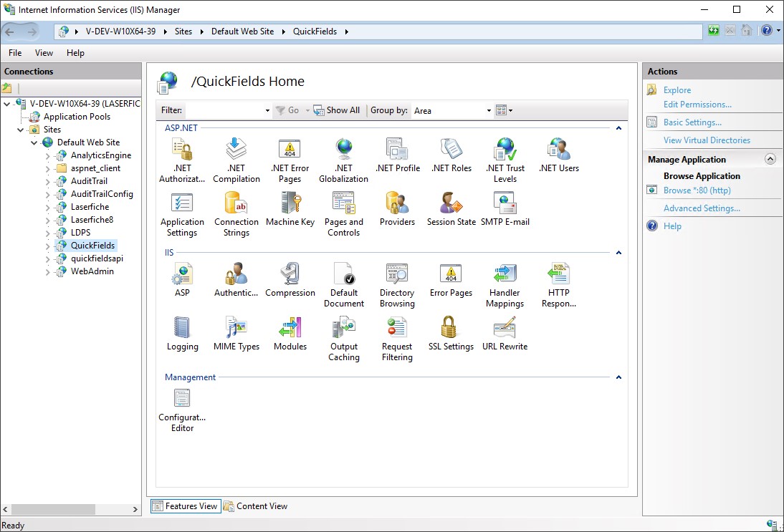Open Machine Key feature
The image size is (784, 532).
click(290, 209)
